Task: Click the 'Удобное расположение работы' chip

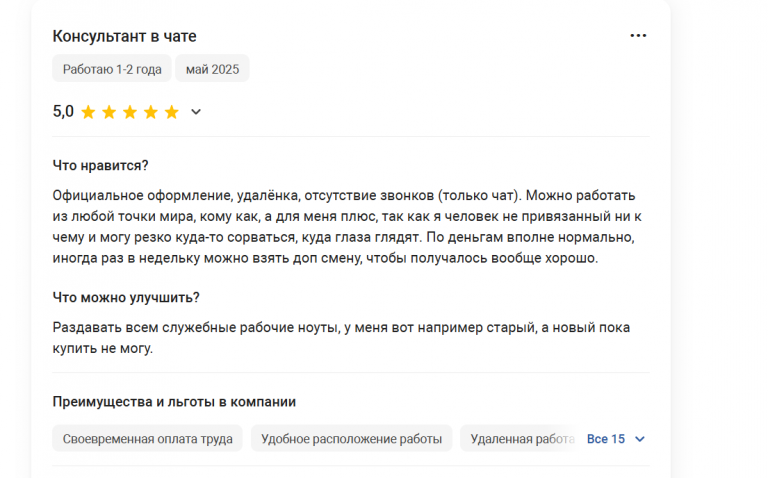Action: (x=351, y=438)
